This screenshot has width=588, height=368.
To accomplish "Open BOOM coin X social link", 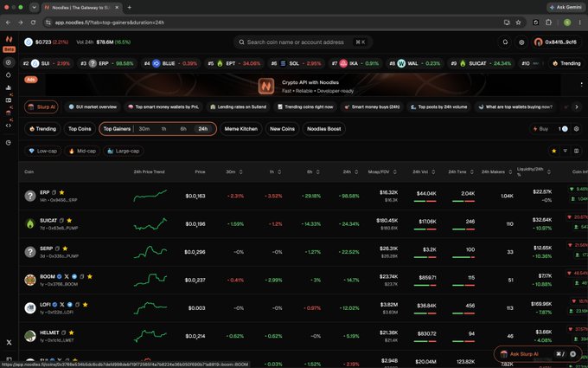I will tap(67, 276).
